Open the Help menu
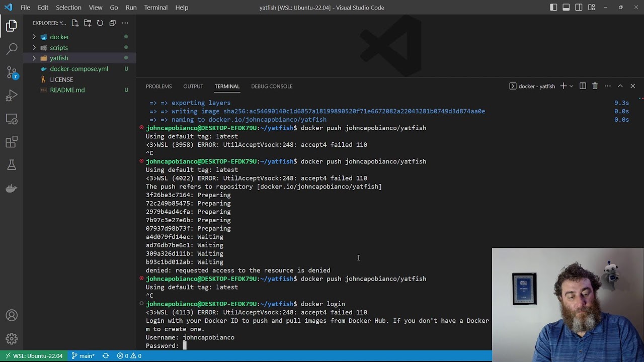This screenshot has width=644, height=362. click(x=182, y=8)
